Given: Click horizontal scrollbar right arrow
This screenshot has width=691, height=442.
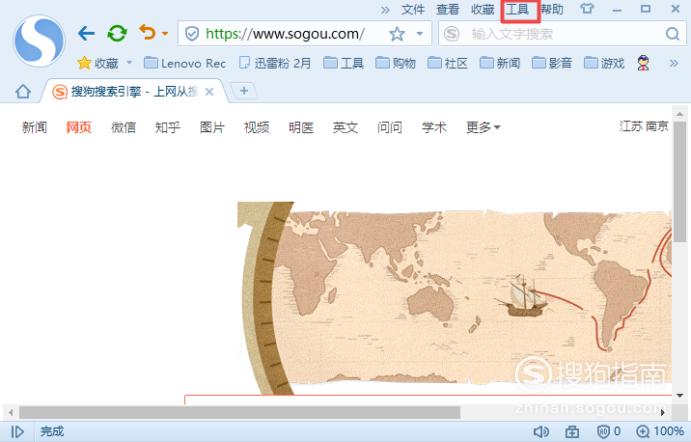Looking at the screenshot, I should click(662, 412).
